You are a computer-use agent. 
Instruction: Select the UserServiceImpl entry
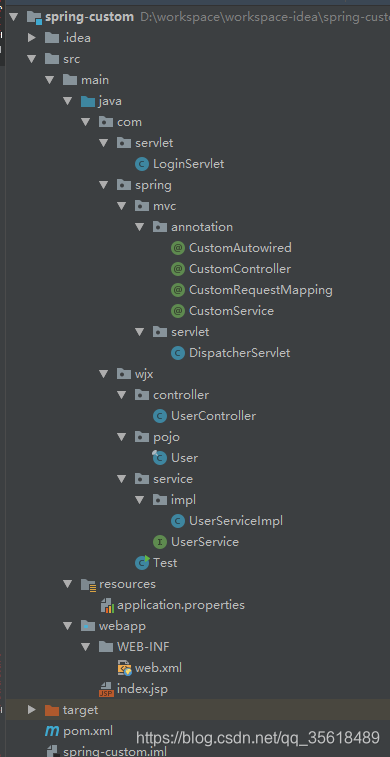coord(236,521)
